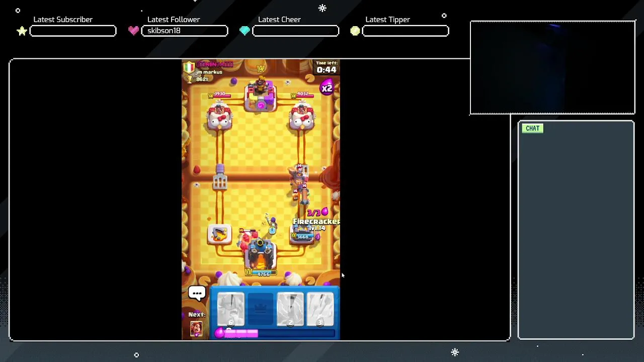Viewport: 644px width, 362px height.
Task: Click the opponent's clan badge flag icon
Action: (189, 67)
